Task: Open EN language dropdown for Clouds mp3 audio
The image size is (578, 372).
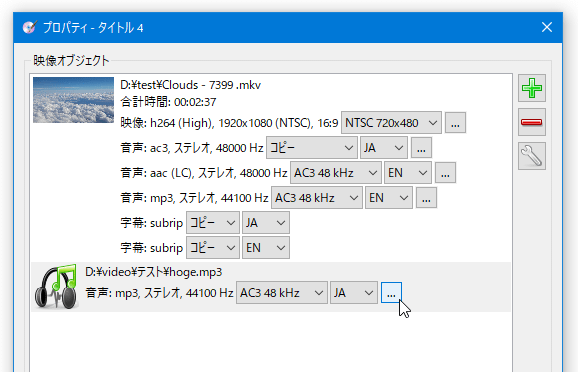Action: point(389,198)
